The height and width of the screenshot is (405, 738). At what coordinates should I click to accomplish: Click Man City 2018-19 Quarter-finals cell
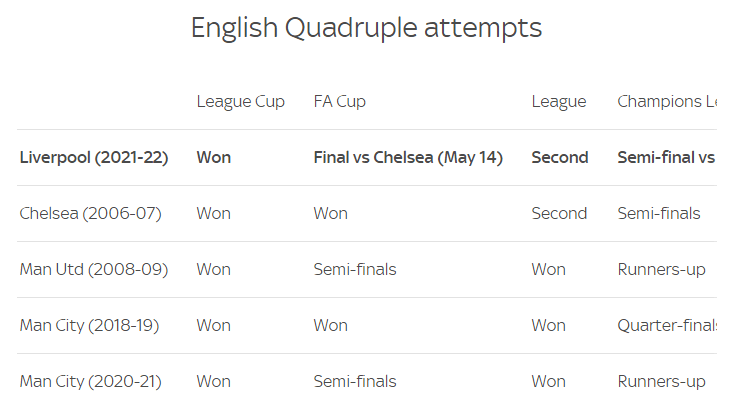(x=667, y=325)
